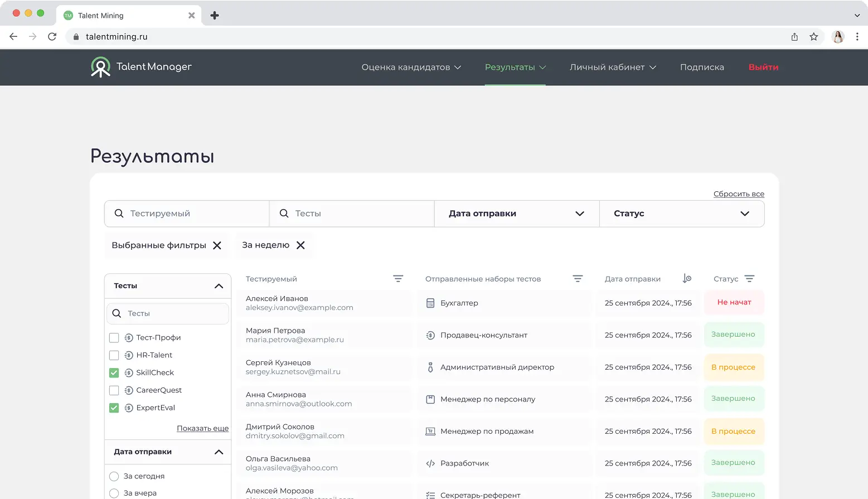Image resolution: width=868 pixels, height=499 pixels.
Task: Click the name Алексей Иванов
Action: click(x=277, y=299)
